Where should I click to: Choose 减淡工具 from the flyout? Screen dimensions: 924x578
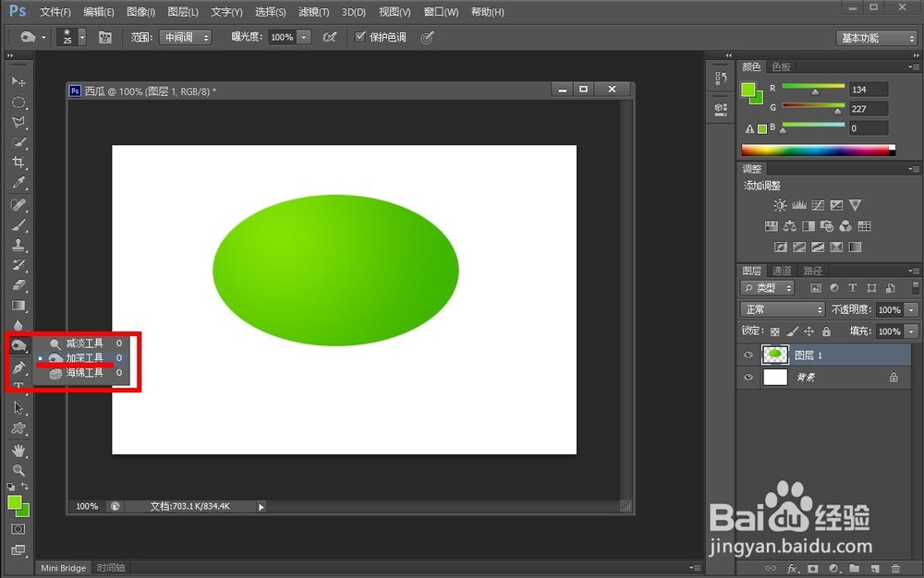86,343
